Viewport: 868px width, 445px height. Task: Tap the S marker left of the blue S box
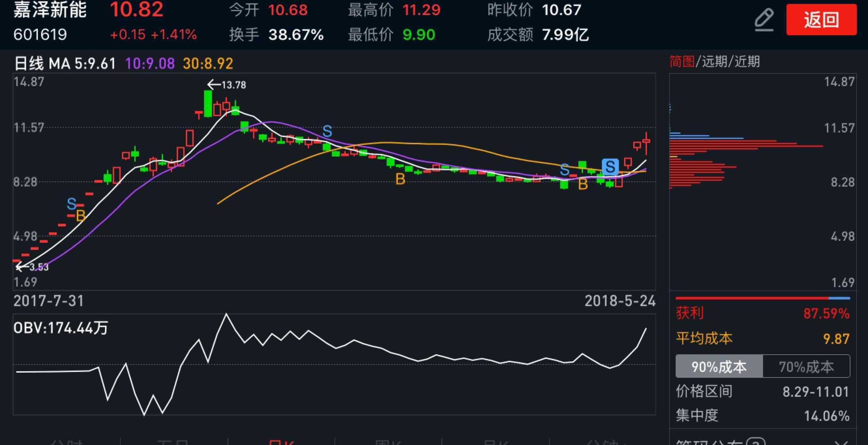(564, 170)
